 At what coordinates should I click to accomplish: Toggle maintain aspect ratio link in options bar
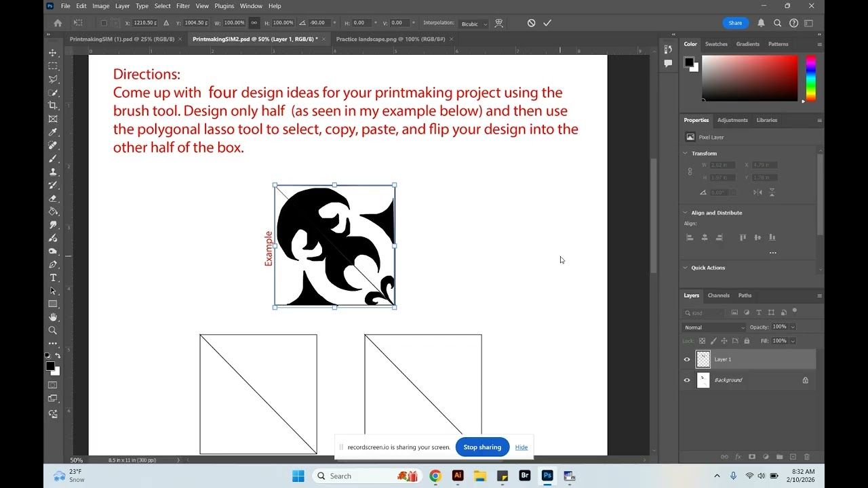254,23
